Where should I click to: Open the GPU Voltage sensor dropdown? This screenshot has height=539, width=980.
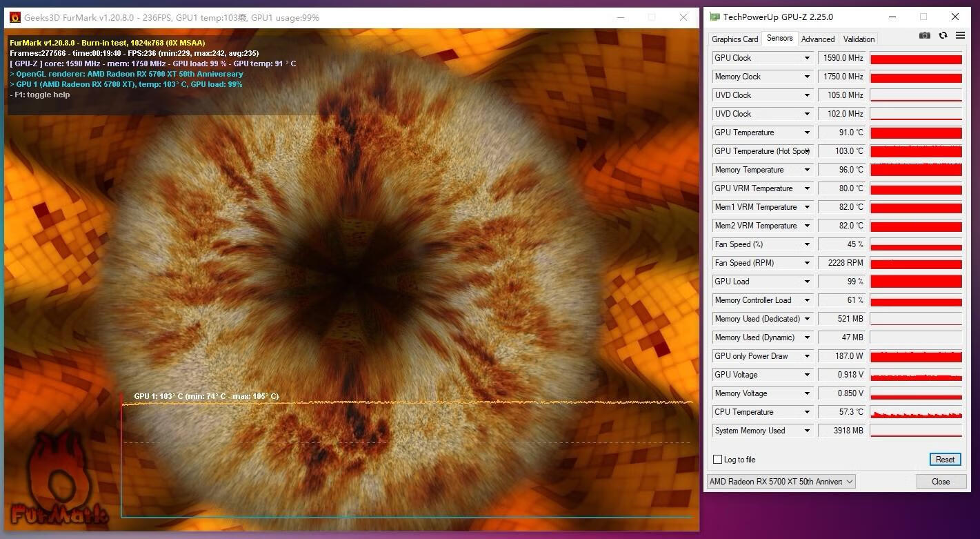click(x=807, y=375)
